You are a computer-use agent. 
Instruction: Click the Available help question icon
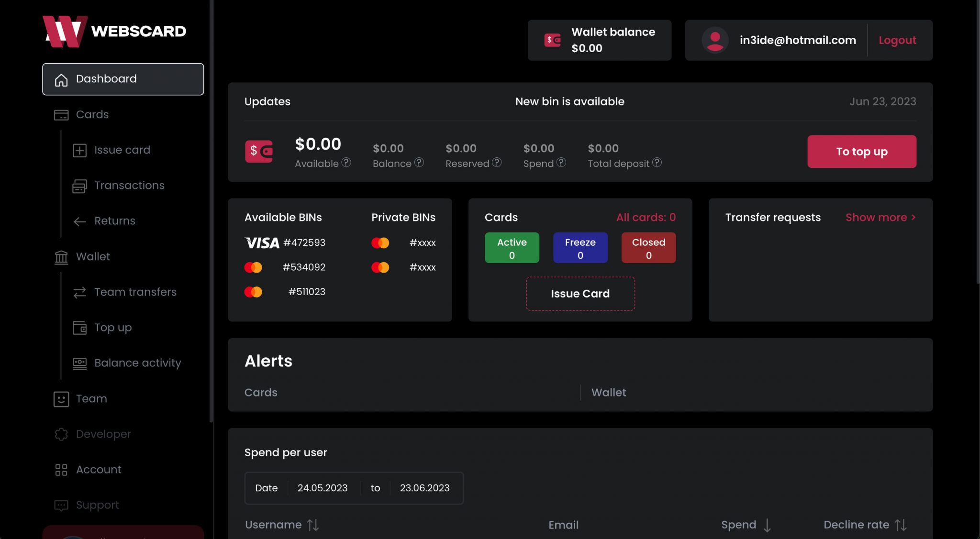pos(346,163)
